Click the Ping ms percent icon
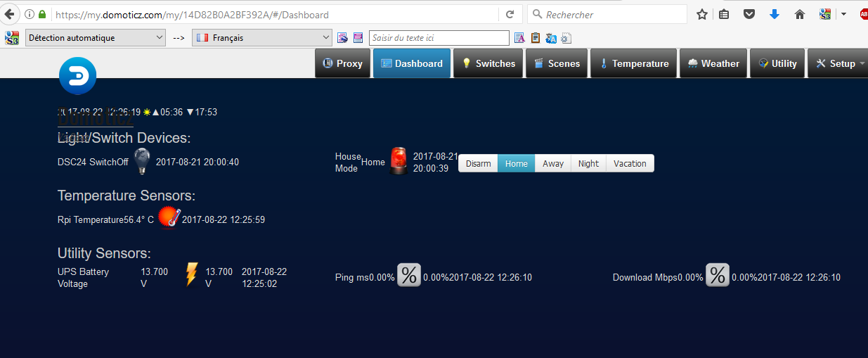 pos(409,275)
